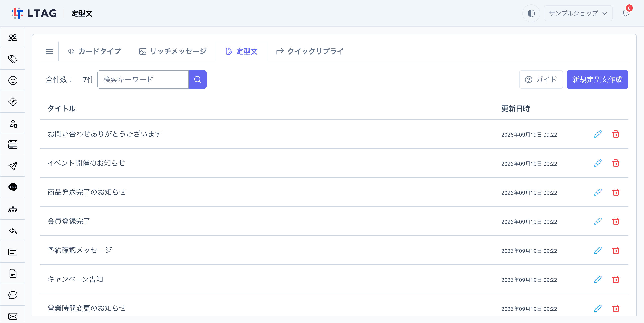Image resolution: width=644 pixels, height=323 pixels.
Task: Open the envelope mail sidebar icon
Action: [13, 316]
